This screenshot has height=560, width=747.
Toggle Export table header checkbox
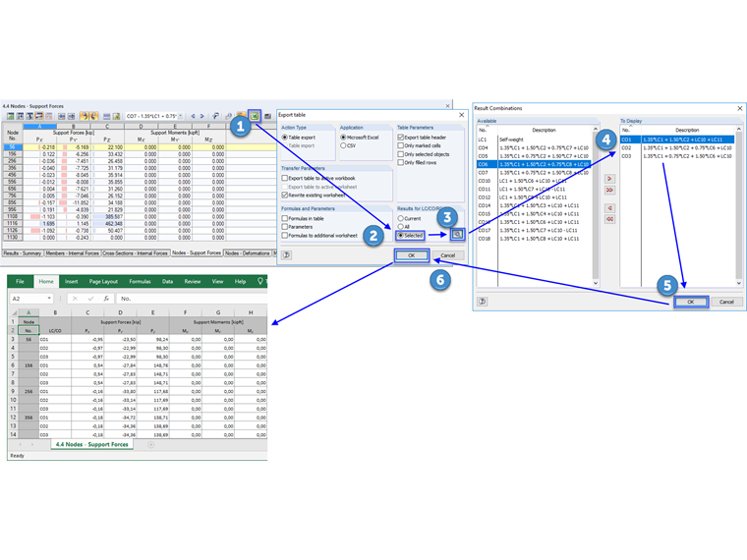[401, 138]
